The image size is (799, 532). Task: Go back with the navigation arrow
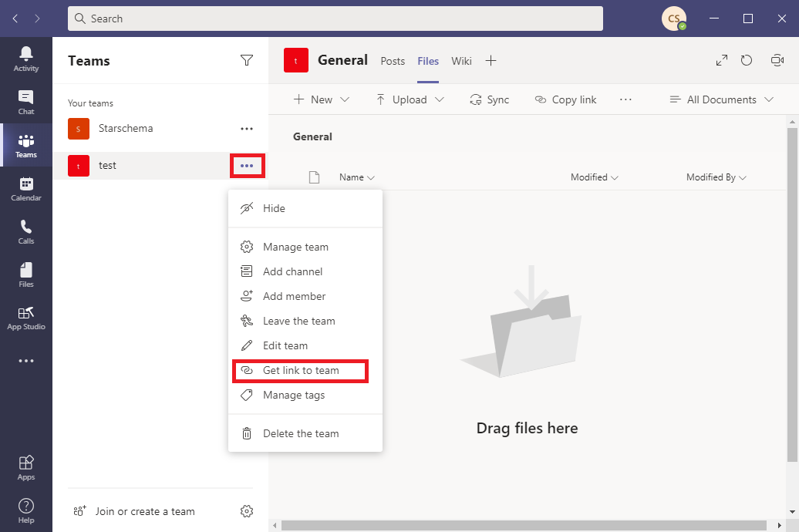coord(15,19)
